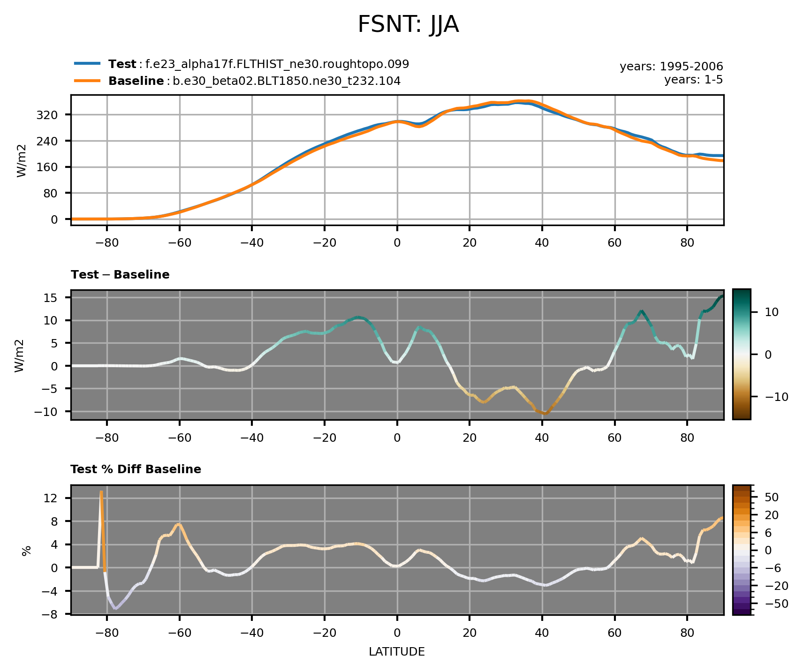Click the −10 tick label on difference colorbar
The height and width of the screenshot is (672, 803).
pyautogui.click(x=776, y=397)
